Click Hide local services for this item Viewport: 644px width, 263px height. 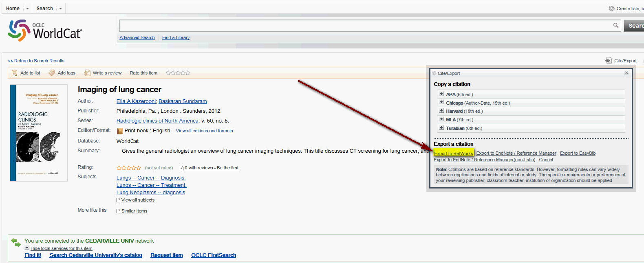(61, 248)
